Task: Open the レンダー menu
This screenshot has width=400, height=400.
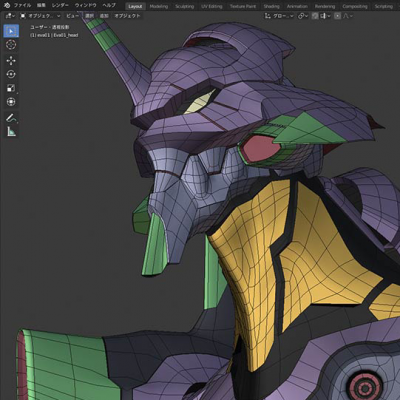Action: [x=60, y=6]
